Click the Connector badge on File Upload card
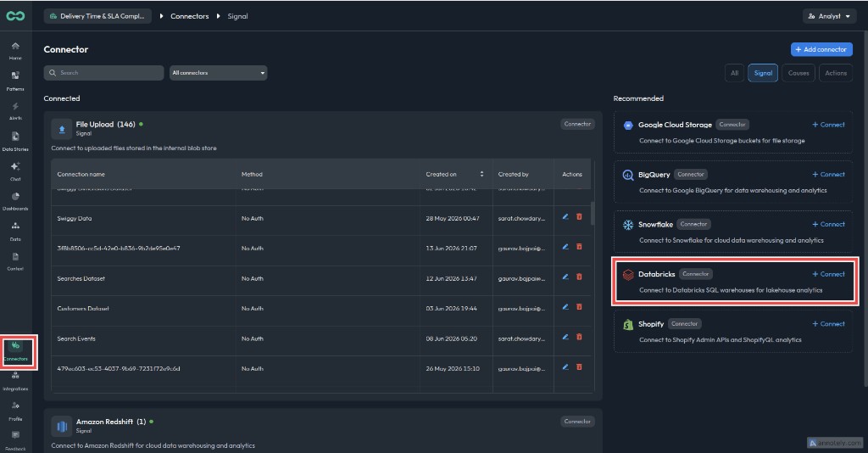 pos(577,124)
